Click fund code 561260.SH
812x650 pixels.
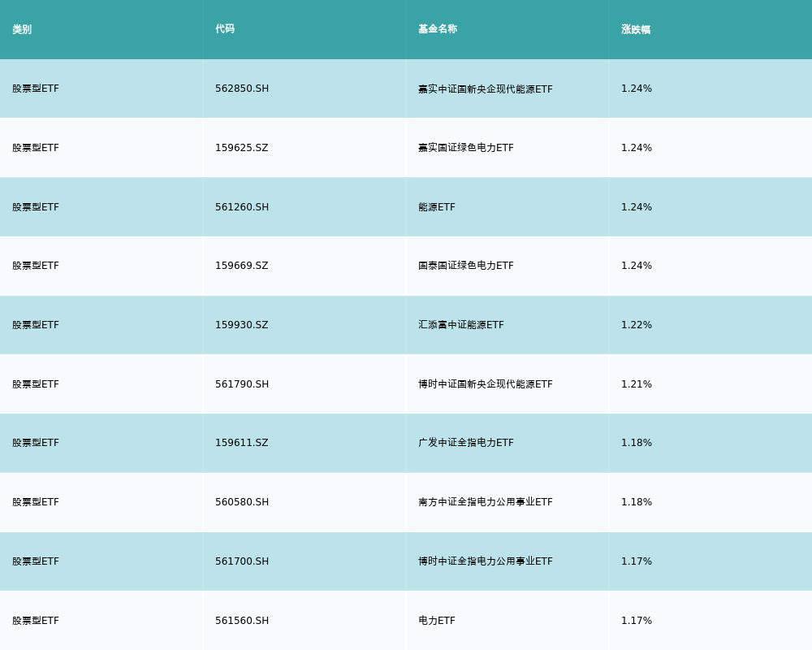(x=242, y=207)
